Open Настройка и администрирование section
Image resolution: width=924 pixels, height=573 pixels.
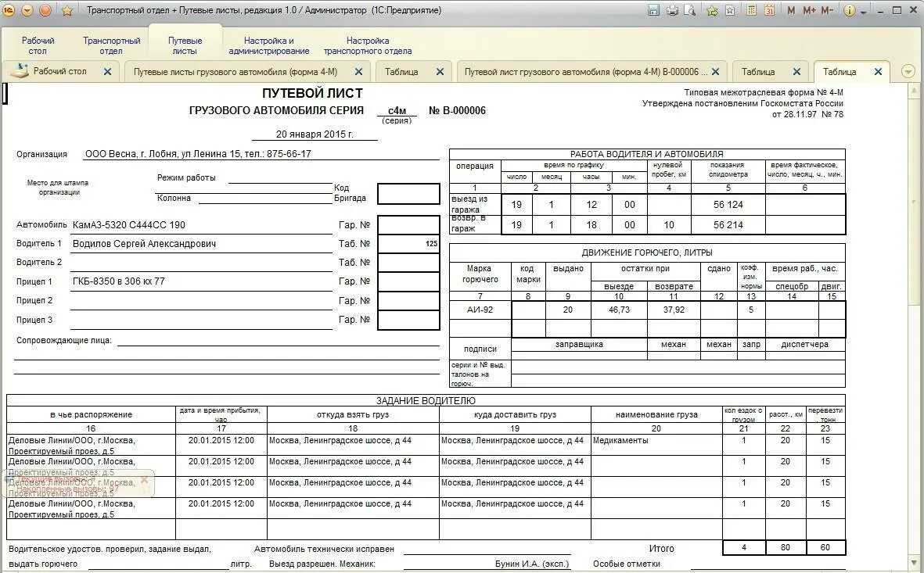[268, 45]
